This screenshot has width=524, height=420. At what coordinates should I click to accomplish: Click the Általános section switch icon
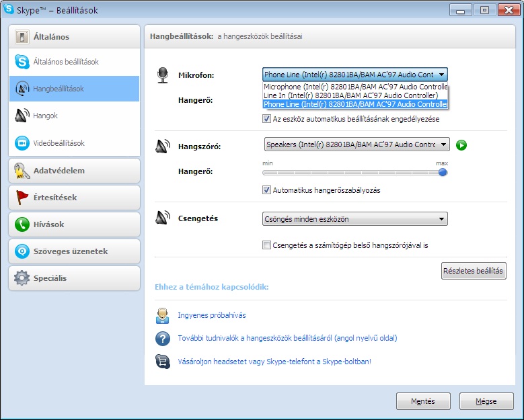pyautogui.click(x=22, y=37)
